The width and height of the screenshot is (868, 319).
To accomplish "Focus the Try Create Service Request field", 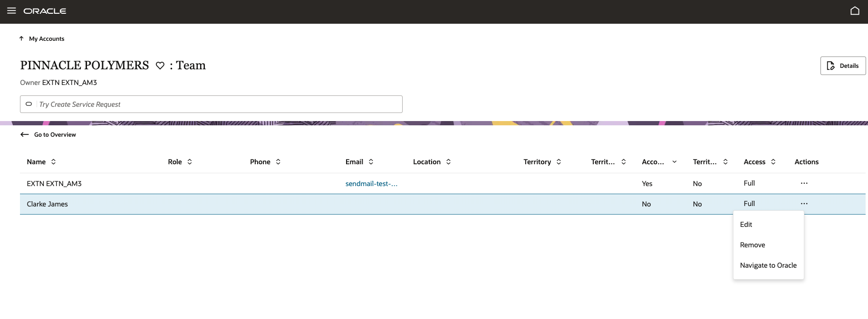I will pyautogui.click(x=211, y=104).
